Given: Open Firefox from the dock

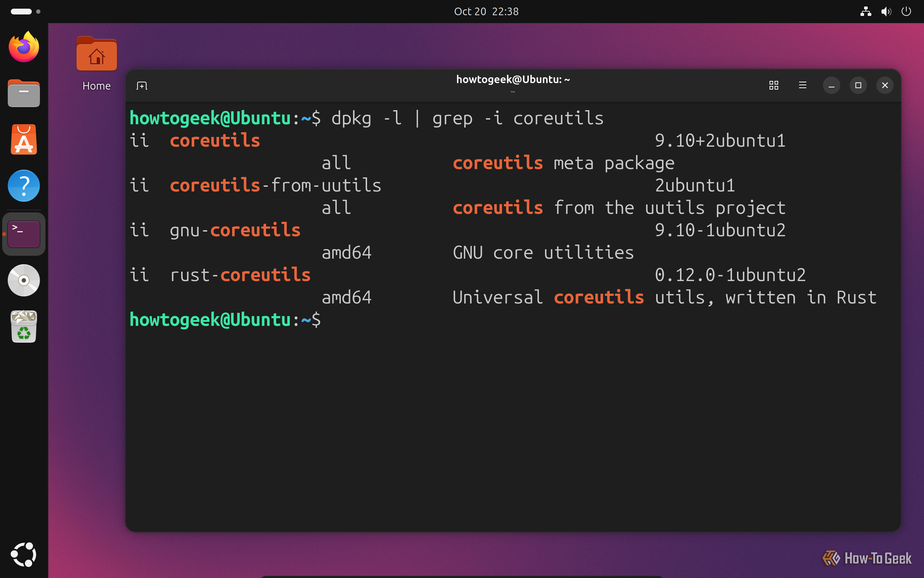Looking at the screenshot, I should pos(24,47).
